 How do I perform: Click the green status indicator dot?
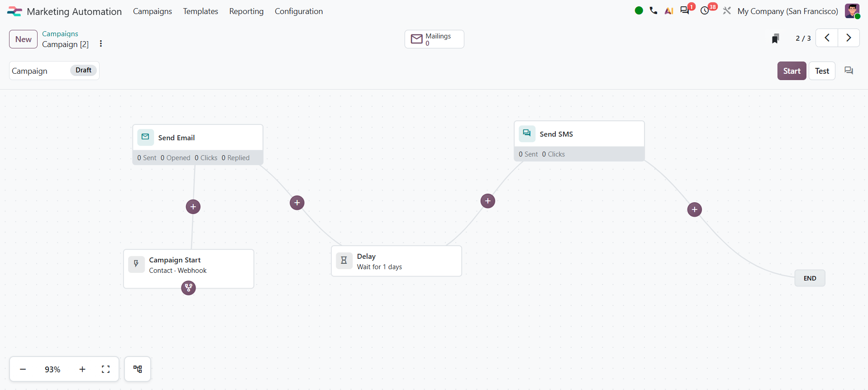pyautogui.click(x=639, y=10)
